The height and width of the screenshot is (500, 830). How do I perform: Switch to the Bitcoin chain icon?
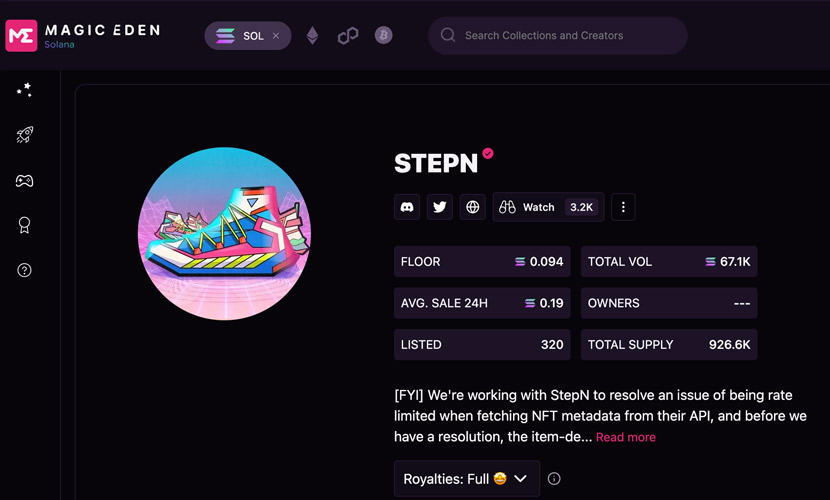384,35
